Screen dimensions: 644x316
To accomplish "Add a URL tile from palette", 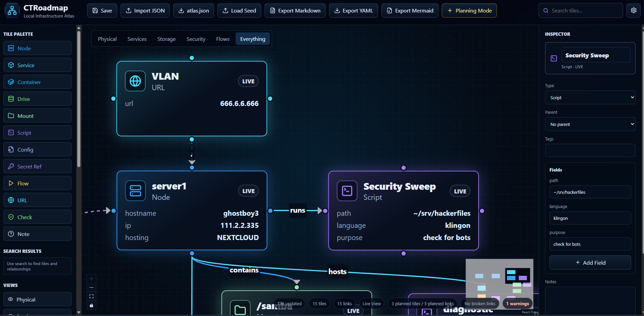I will tap(37, 200).
